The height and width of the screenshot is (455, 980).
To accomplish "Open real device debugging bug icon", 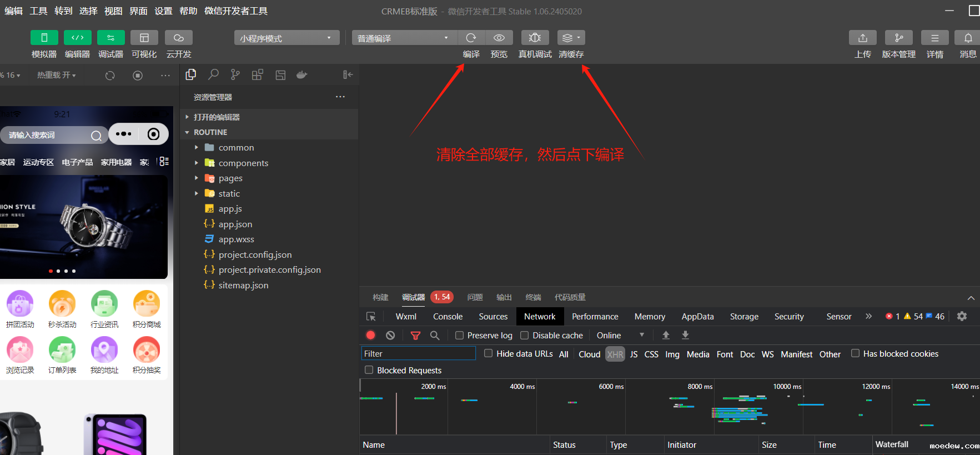I will point(535,38).
